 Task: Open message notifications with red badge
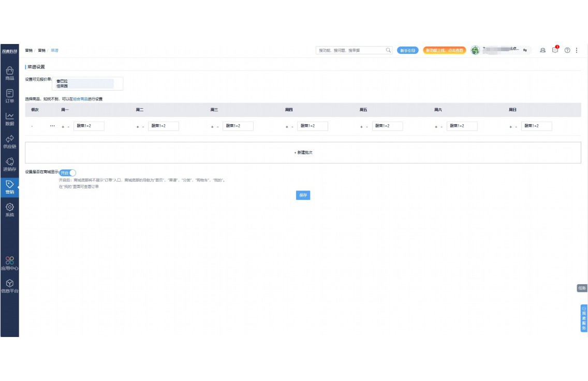[555, 50]
